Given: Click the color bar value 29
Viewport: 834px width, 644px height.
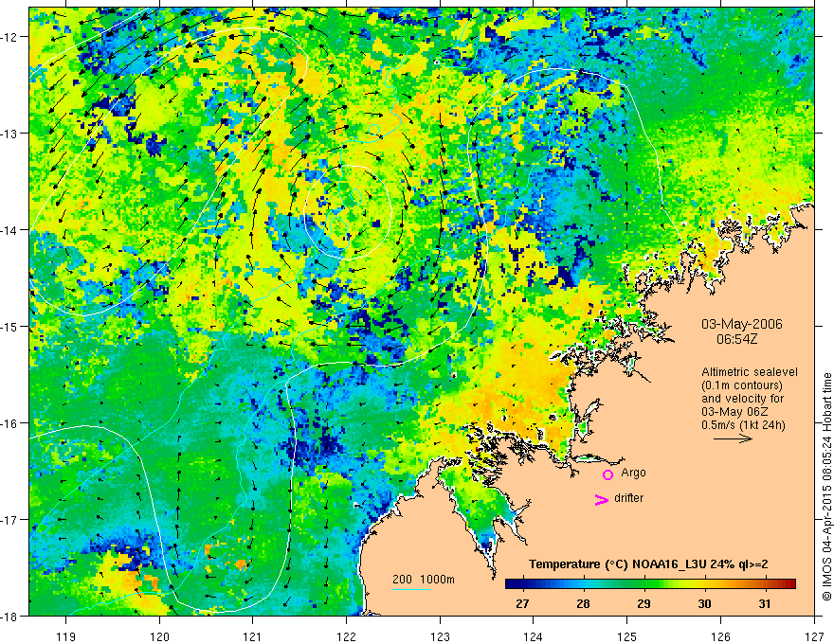Looking at the screenshot, I should (644, 603).
